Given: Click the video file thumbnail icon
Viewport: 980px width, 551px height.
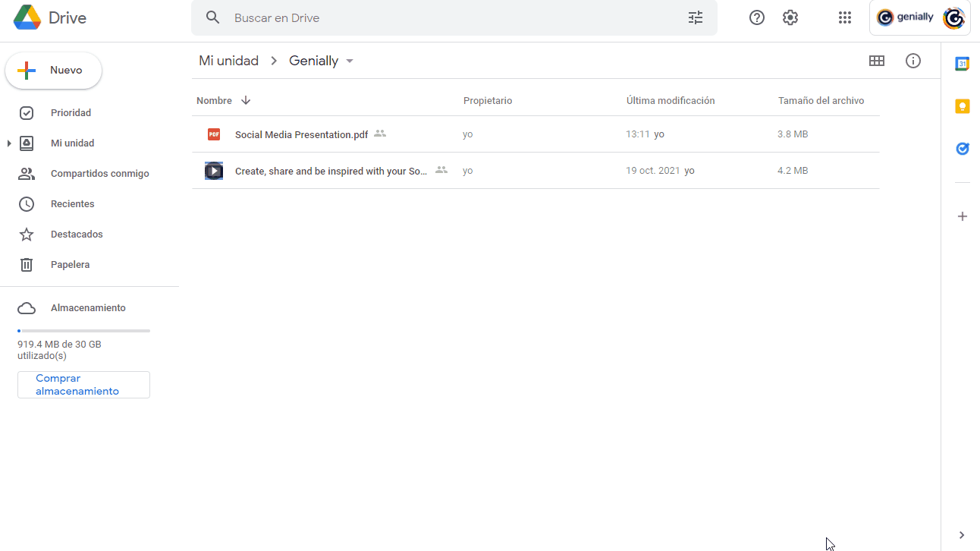Looking at the screenshot, I should [214, 171].
